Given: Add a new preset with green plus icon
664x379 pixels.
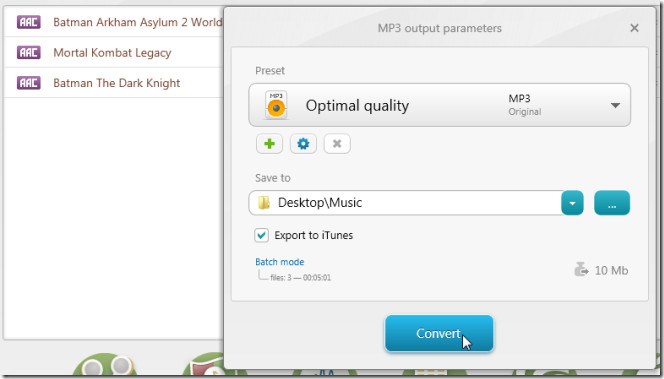Looking at the screenshot, I should 269,144.
